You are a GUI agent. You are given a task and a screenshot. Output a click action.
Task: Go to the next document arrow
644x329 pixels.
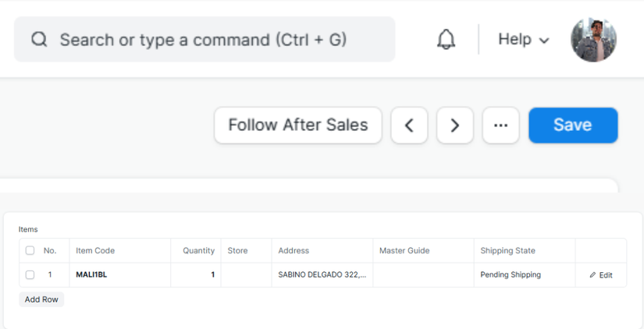pos(455,126)
